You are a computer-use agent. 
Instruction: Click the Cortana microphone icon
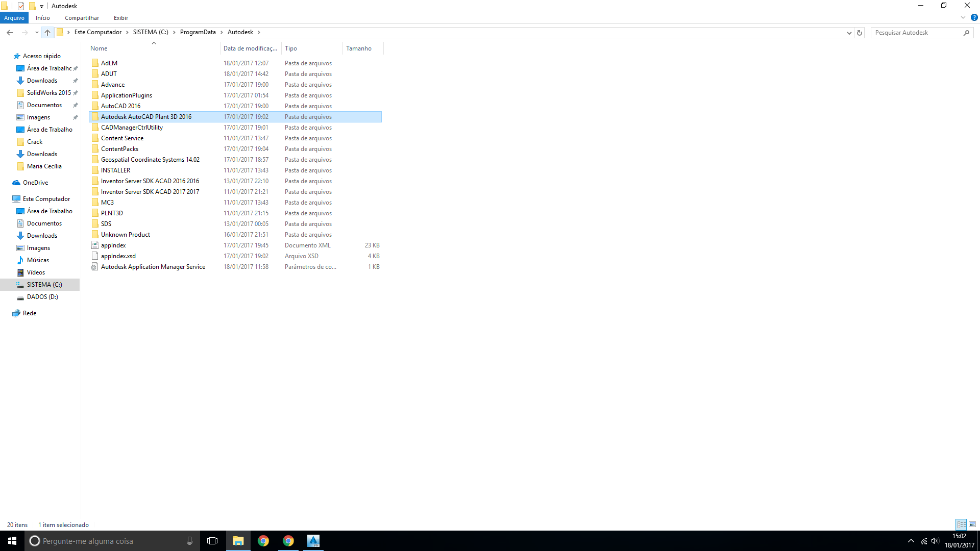[189, 541]
